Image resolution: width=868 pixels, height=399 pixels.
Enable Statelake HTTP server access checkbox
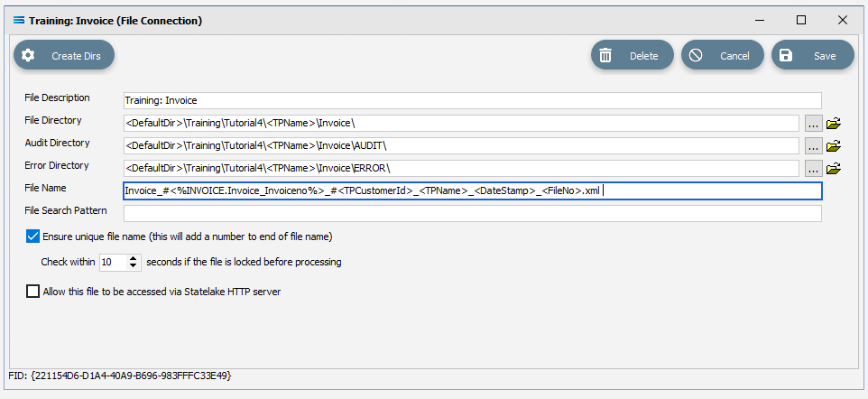click(x=32, y=291)
